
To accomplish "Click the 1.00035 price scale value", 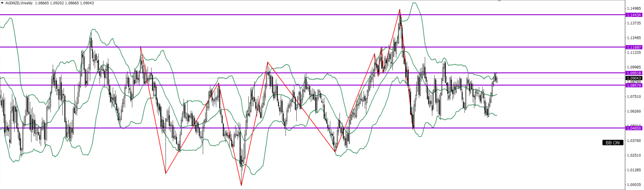I will click(x=633, y=185).
